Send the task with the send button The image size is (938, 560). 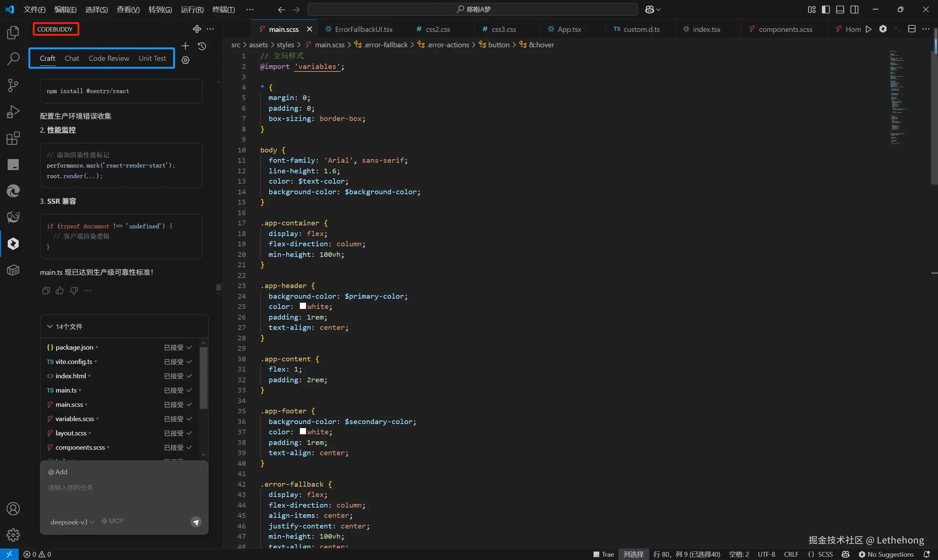[x=196, y=522]
